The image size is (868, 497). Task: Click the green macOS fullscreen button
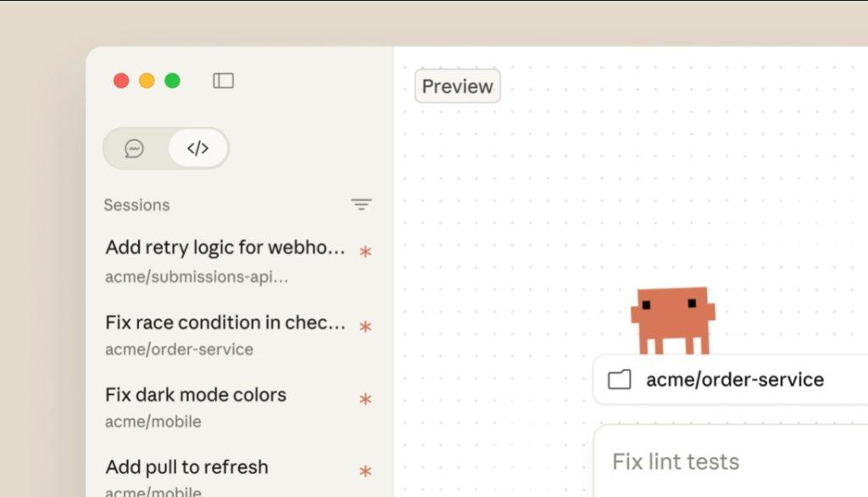click(x=172, y=81)
